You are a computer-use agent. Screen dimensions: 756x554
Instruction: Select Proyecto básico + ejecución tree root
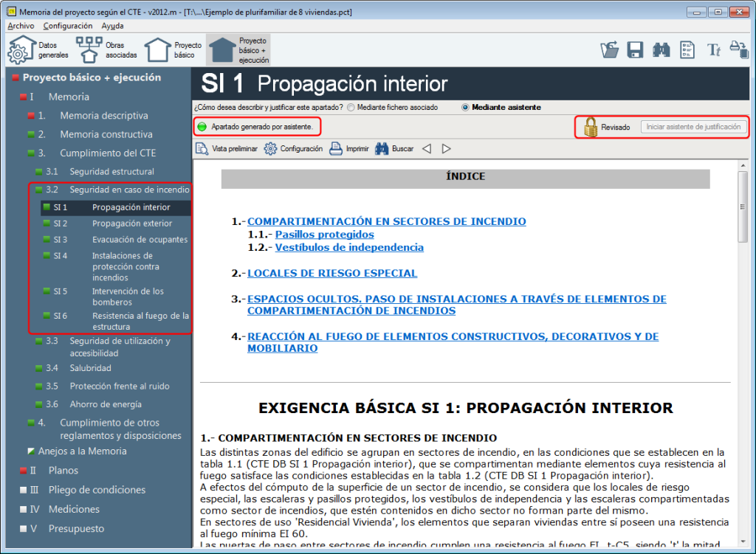point(92,77)
